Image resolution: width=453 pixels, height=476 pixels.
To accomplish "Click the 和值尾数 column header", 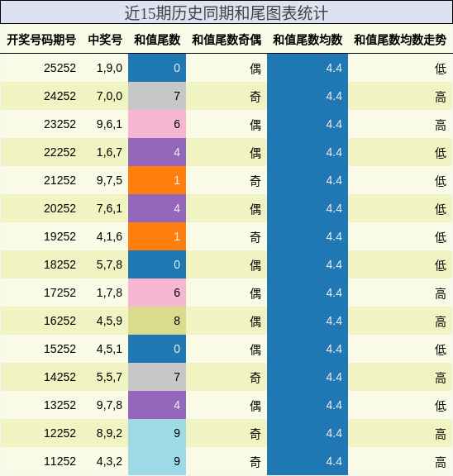I will point(157,40).
